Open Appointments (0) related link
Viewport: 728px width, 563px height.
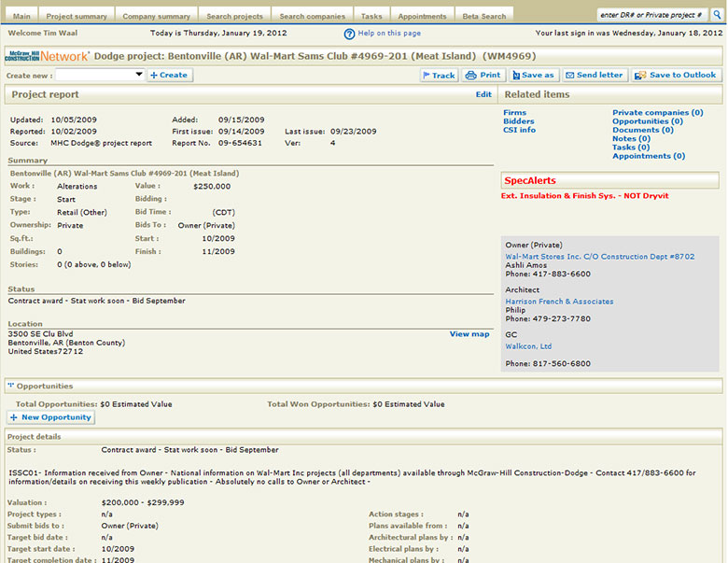click(x=648, y=156)
